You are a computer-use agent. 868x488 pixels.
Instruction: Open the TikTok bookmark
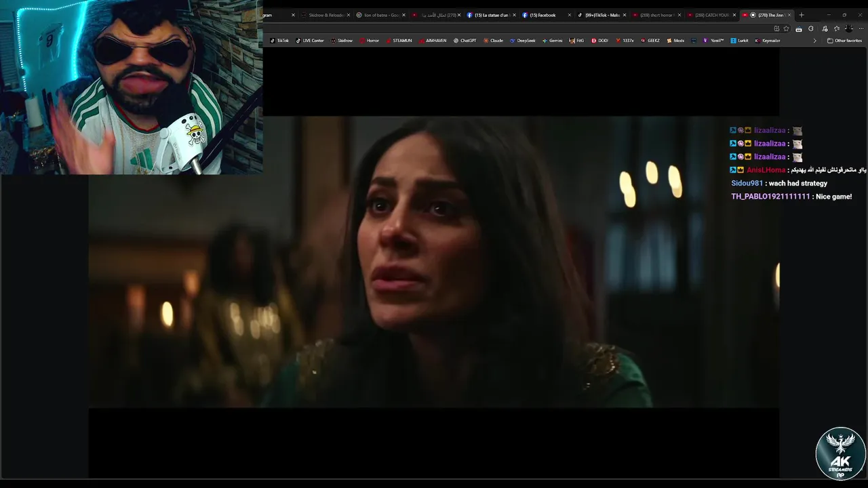tap(279, 41)
